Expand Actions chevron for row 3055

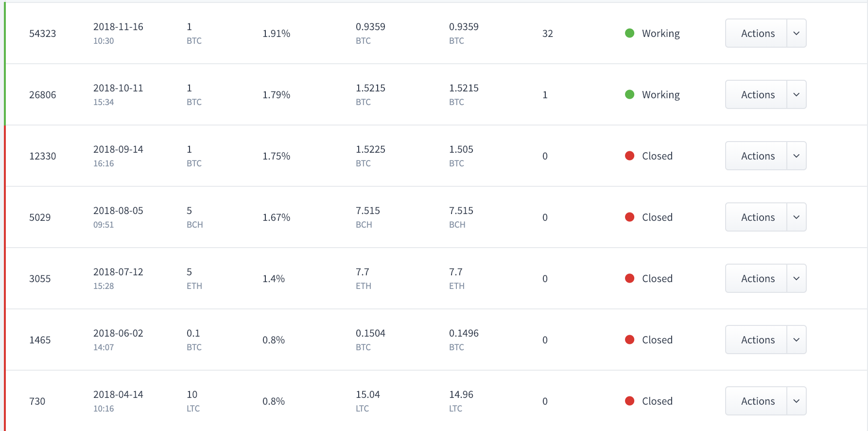pos(797,278)
